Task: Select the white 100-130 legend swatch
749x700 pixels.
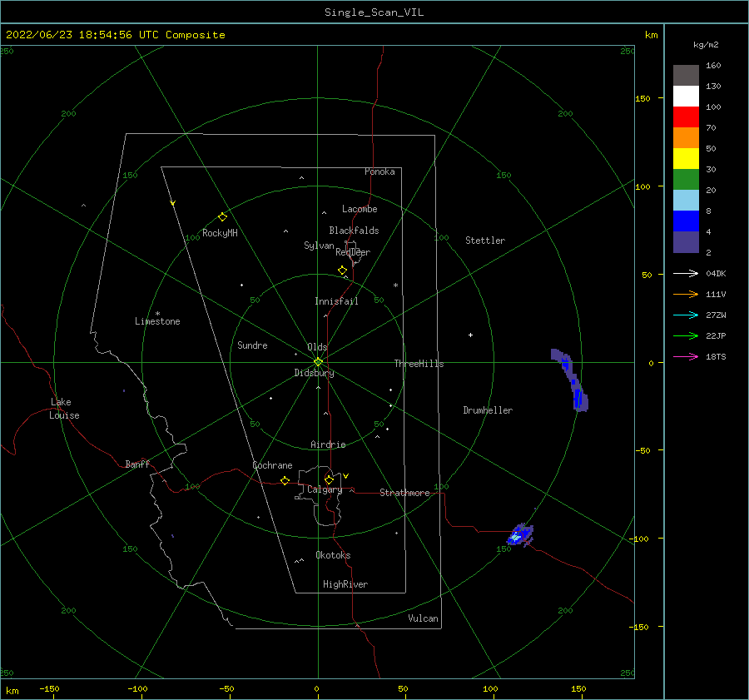Action: [x=686, y=96]
